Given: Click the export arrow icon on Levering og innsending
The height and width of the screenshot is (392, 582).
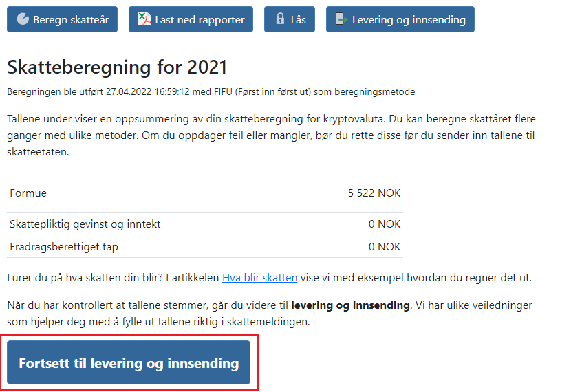Looking at the screenshot, I should tap(341, 19).
